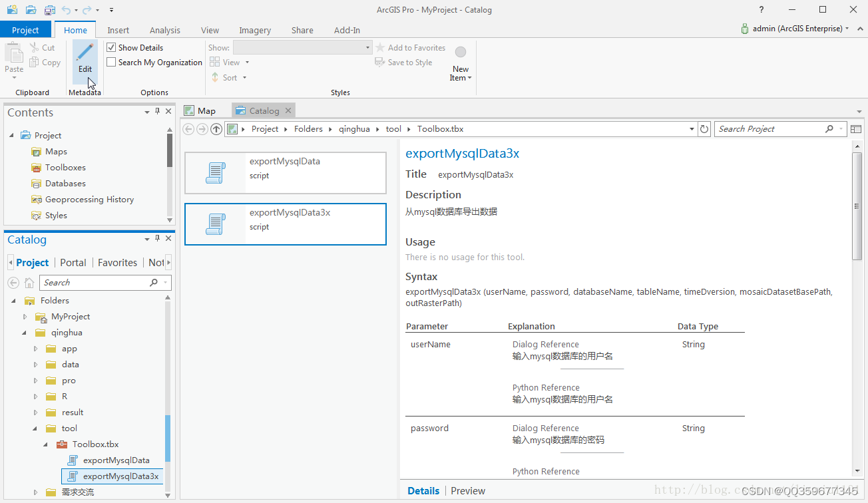Viewport: 868px width, 503px height.
Task: Expand the MyProject folder node
Action: click(25, 317)
